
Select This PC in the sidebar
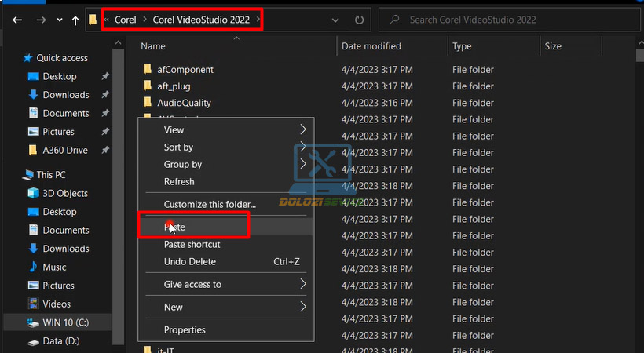tap(51, 175)
